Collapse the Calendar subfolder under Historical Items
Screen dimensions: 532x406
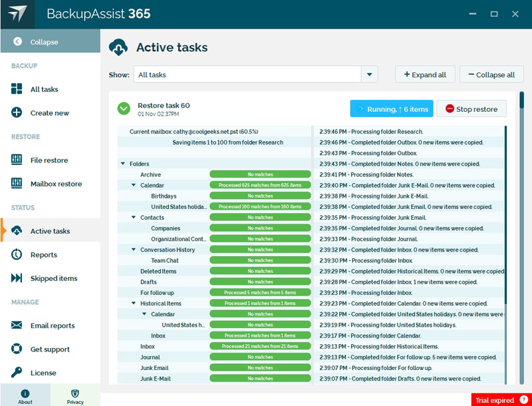[144, 314]
